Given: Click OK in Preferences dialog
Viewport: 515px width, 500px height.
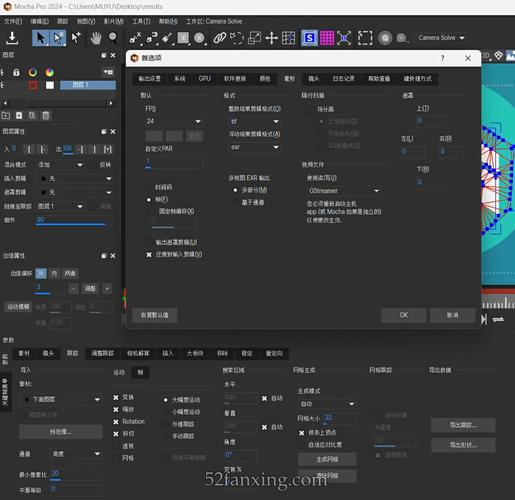Looking at the screenshot, I should (404, 315).
